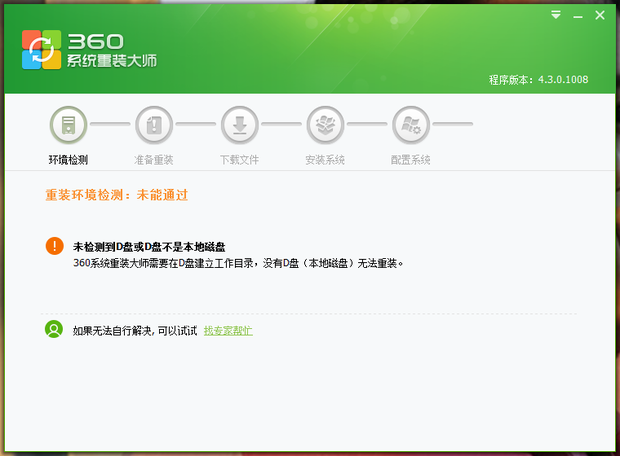Minimize the 360 window
This screenshot has width=620, height=456.
click(578, 17)
